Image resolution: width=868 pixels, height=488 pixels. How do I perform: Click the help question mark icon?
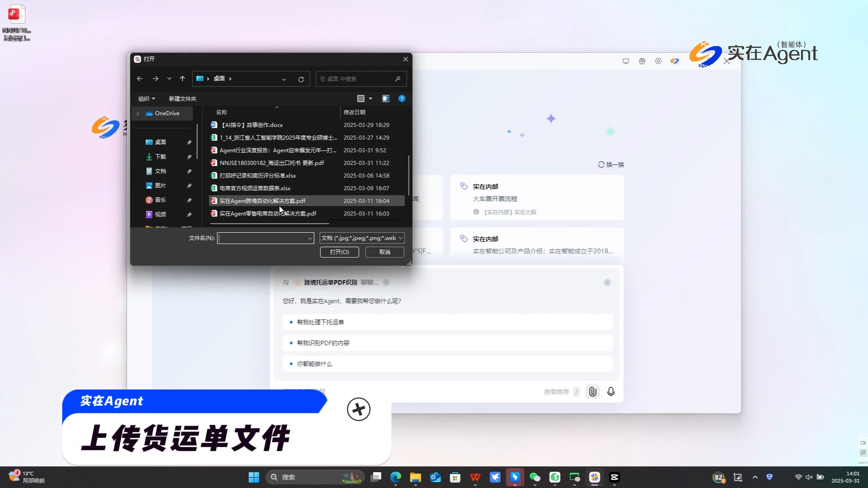(401, 99)
